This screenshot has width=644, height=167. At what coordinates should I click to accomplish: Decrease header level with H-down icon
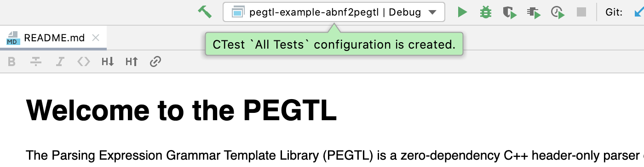point(108,61)
